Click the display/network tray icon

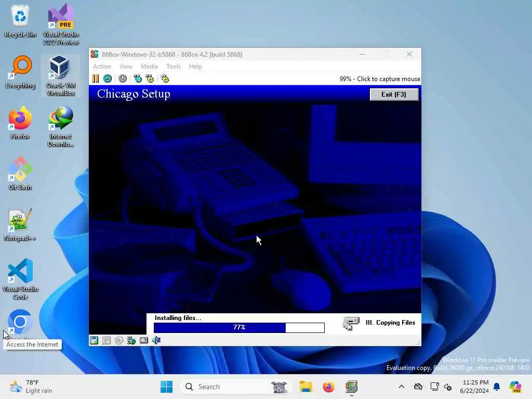[x=434, y=387]
